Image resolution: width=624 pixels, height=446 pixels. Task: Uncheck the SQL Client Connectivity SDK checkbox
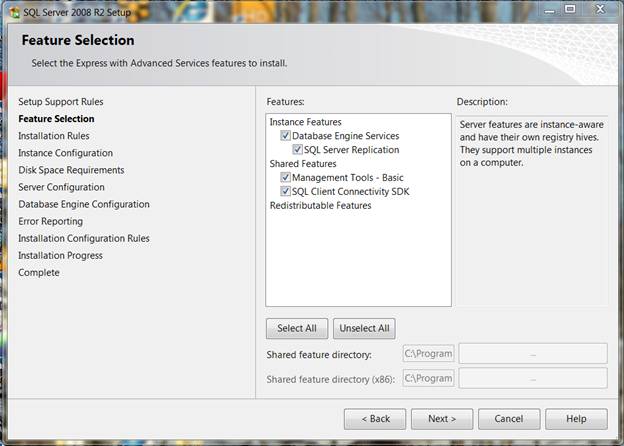(x=285, y=191)
